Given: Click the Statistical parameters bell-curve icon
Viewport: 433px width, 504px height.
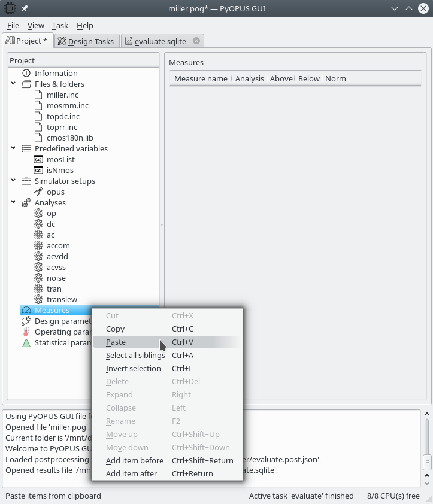Looking at the screenshot, I should (x=26, y=343).
